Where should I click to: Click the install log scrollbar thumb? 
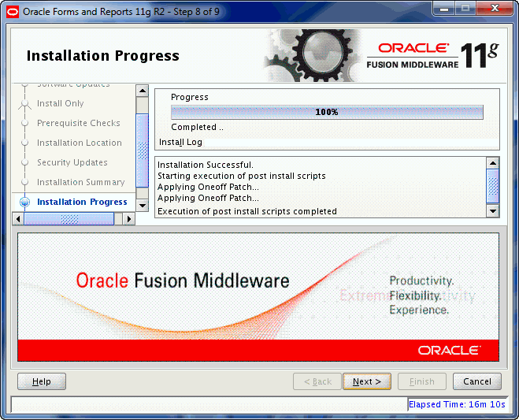(x=493, y=186)
